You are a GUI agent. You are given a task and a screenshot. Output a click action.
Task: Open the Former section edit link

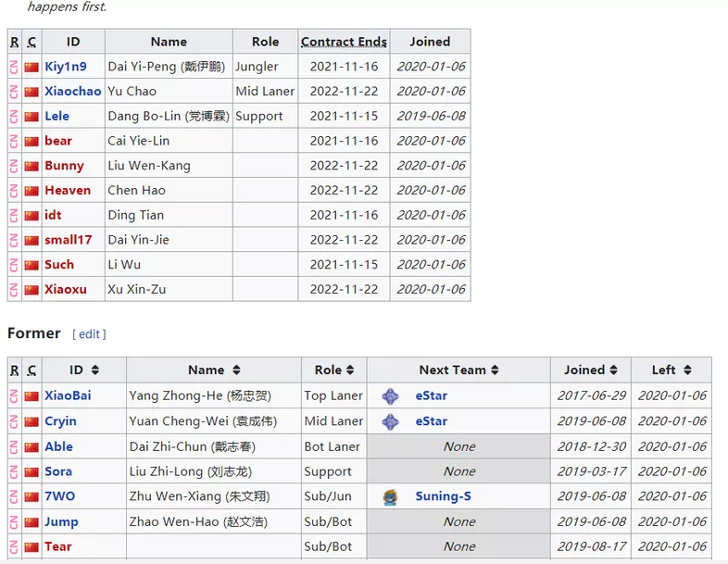89,334
